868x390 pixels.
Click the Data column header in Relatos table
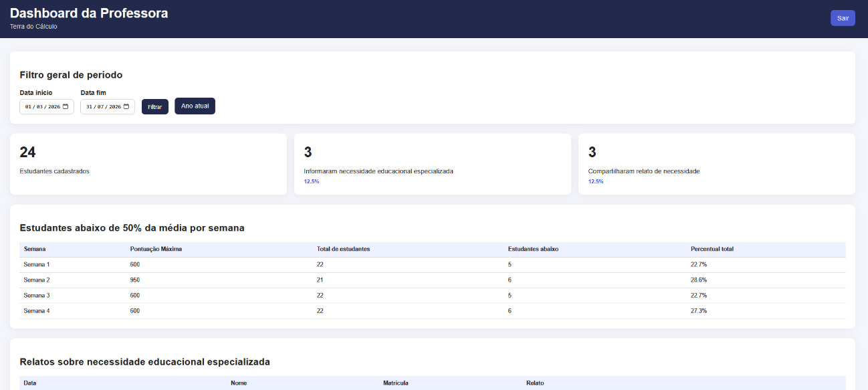[x=30, y=383]
